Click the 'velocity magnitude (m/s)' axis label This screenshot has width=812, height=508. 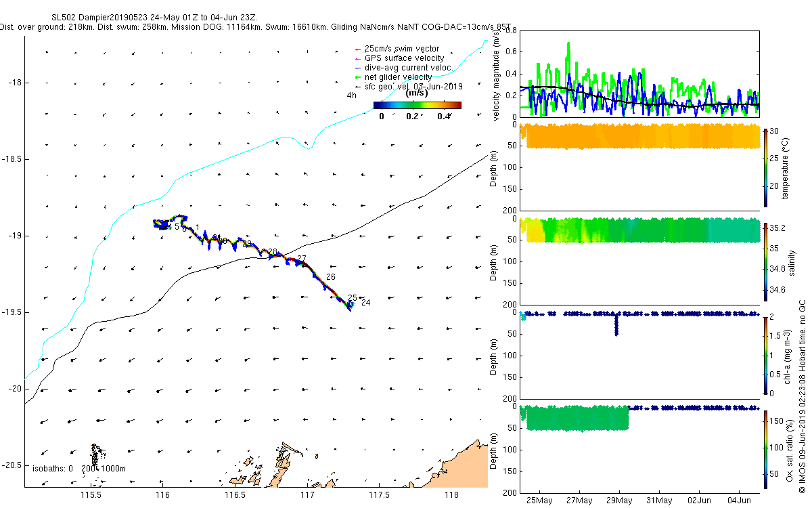pyautogui.click(x=497, y=75)
